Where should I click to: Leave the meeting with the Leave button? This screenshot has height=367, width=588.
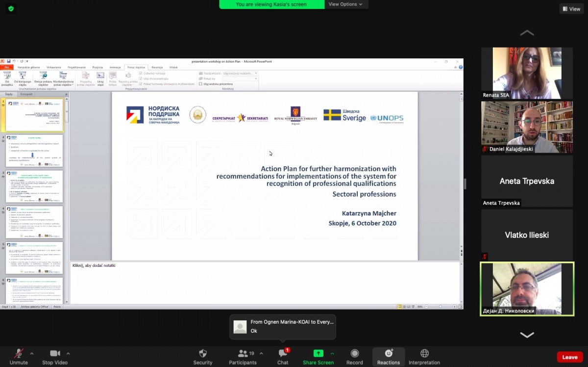point(569,357)
